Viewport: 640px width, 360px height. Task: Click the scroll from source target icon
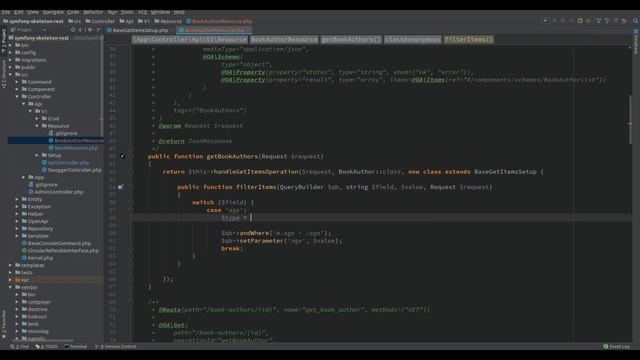pos(73,30)
